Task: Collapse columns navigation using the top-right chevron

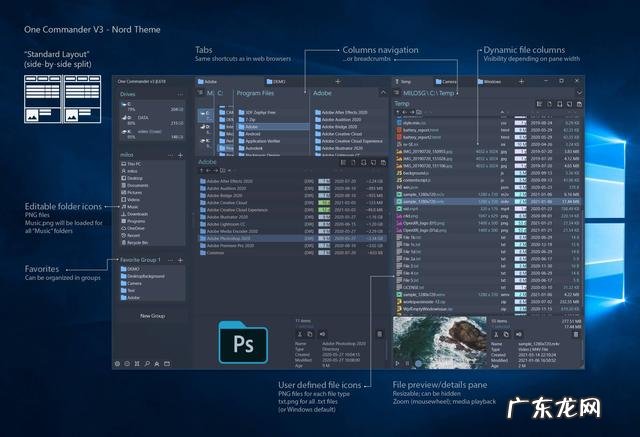Action: [381, 93]
